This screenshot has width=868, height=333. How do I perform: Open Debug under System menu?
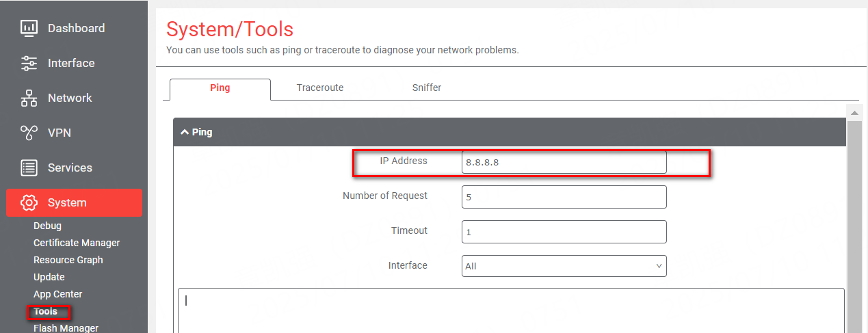click(47, 226)
